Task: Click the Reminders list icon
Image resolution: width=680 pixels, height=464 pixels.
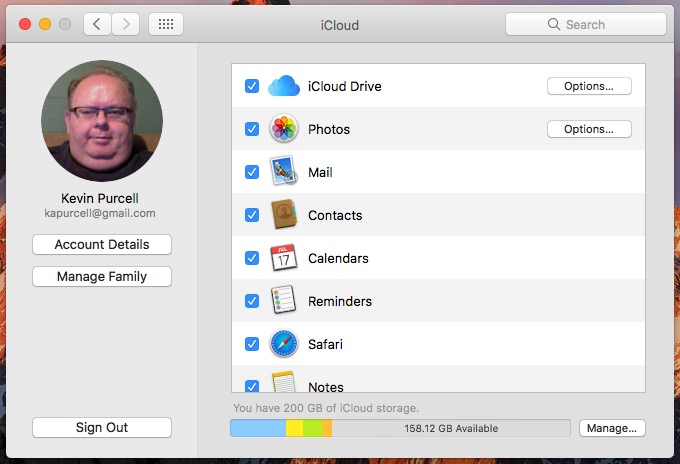Action: coord(284,300)
